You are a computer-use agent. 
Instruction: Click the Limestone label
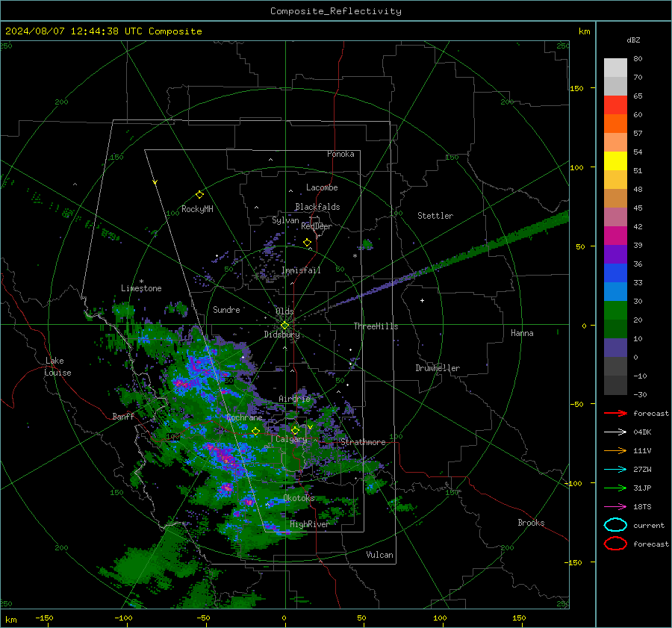(x=141, y=288)
